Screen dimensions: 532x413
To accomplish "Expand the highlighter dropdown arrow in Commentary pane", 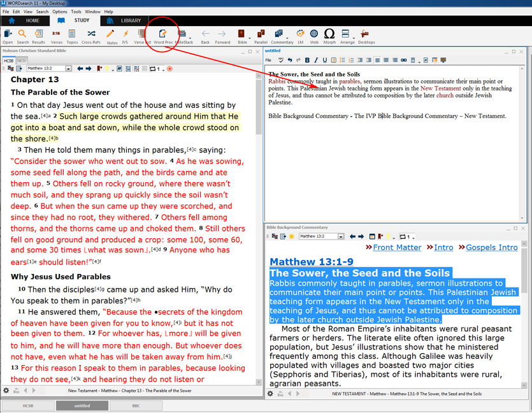I will point(394,238).
